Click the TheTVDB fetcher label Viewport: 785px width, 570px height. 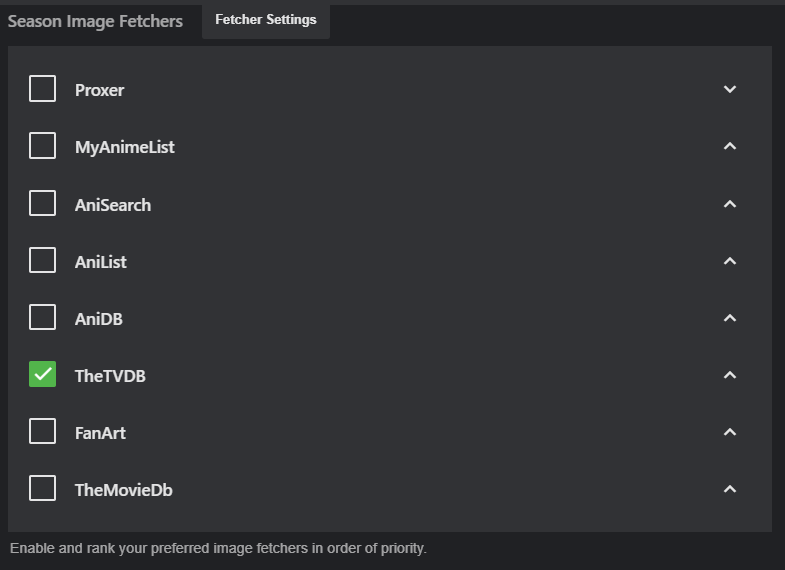tap(110, 376)
